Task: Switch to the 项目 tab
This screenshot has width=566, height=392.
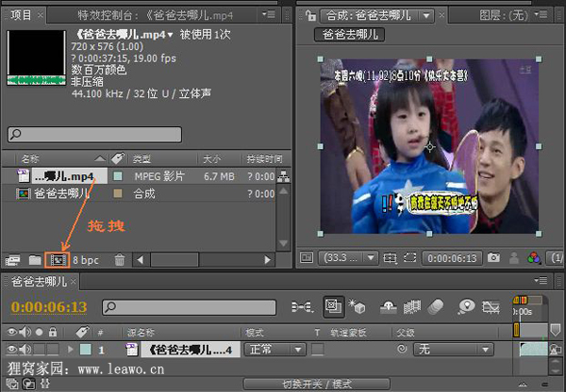Action: pyautogui.click(x=22, y=15)
